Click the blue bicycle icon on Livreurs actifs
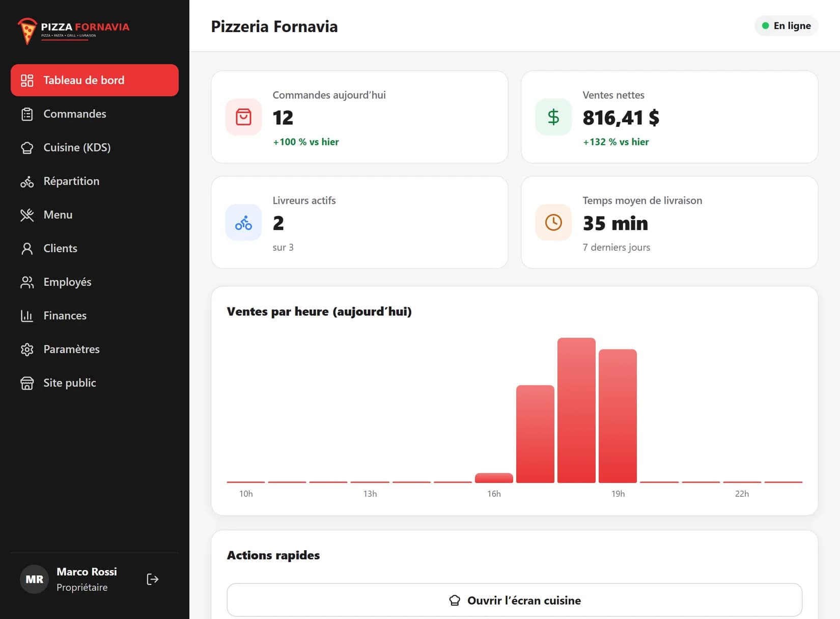 click(243, 223)
